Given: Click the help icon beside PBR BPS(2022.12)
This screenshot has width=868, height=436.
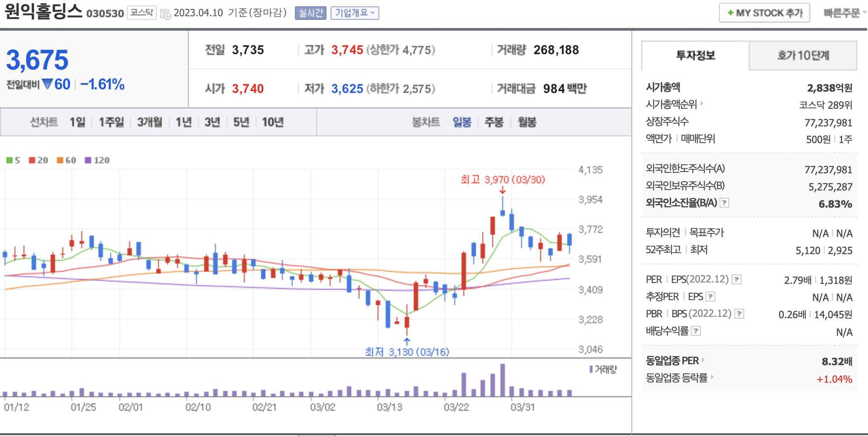Looking at the screenshot, I should 739,314.
